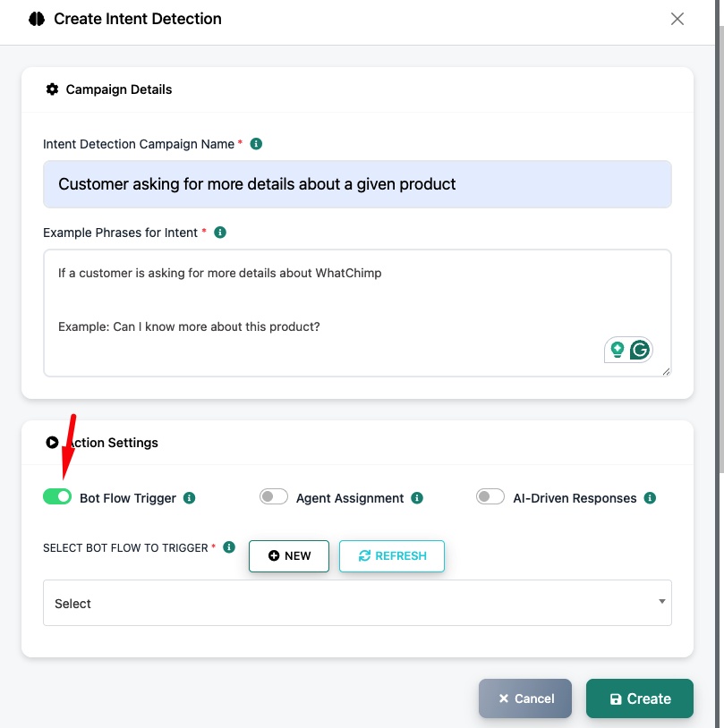Click the "Campaign Details" heading text

coord(119,89)
